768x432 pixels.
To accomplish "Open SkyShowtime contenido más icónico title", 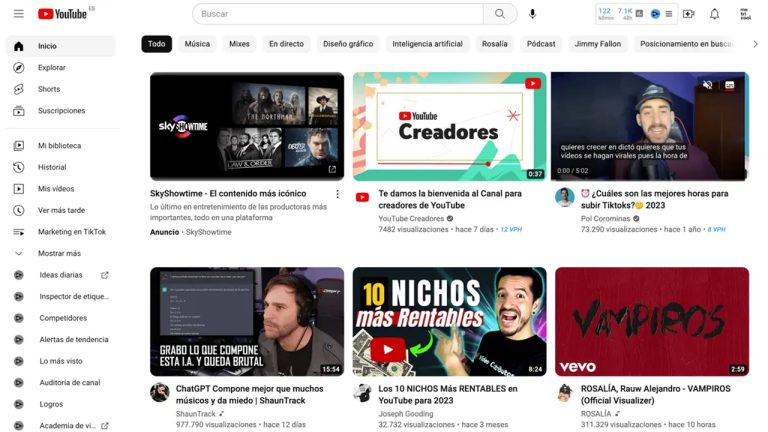I will click(228, 193).
